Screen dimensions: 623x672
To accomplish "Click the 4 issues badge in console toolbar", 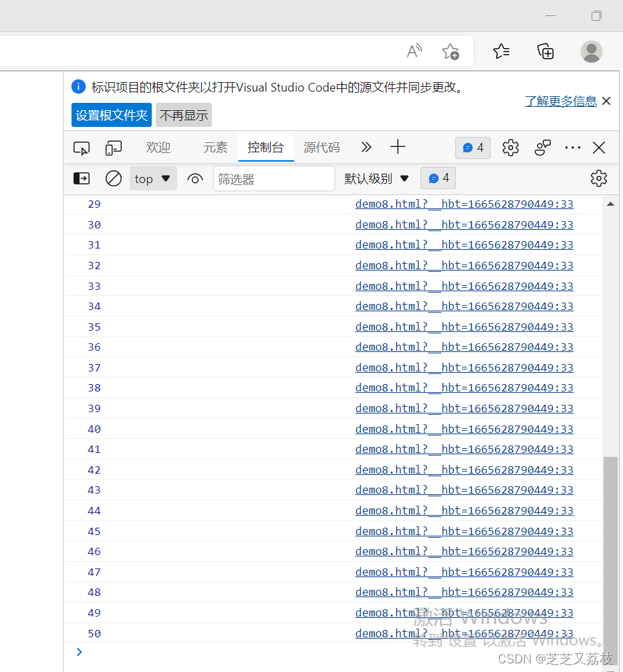I will [439, 178].
